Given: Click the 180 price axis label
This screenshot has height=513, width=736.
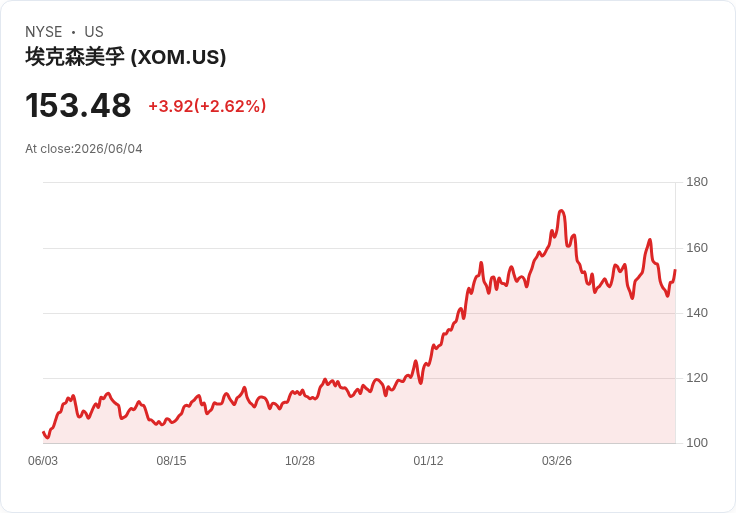Looking at the screenshot, I should 697,182.
